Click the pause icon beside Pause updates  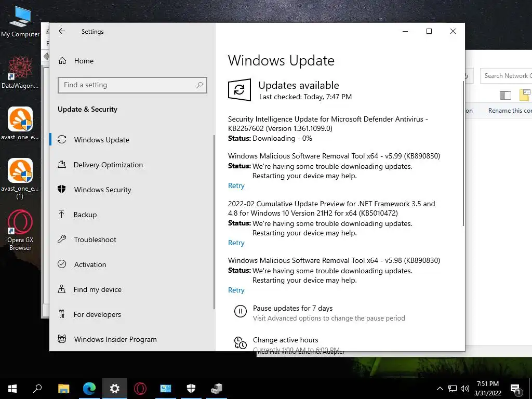click(241, 311)
